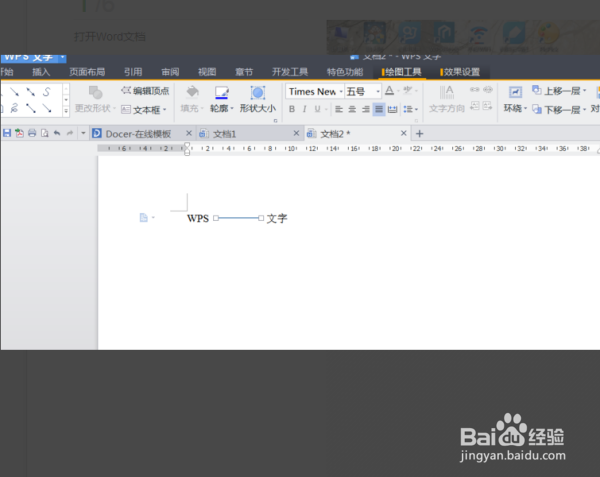Expand the 环绕 wrap dropdown arrow
The image size is (600, 477).
[x=525, y=109]
